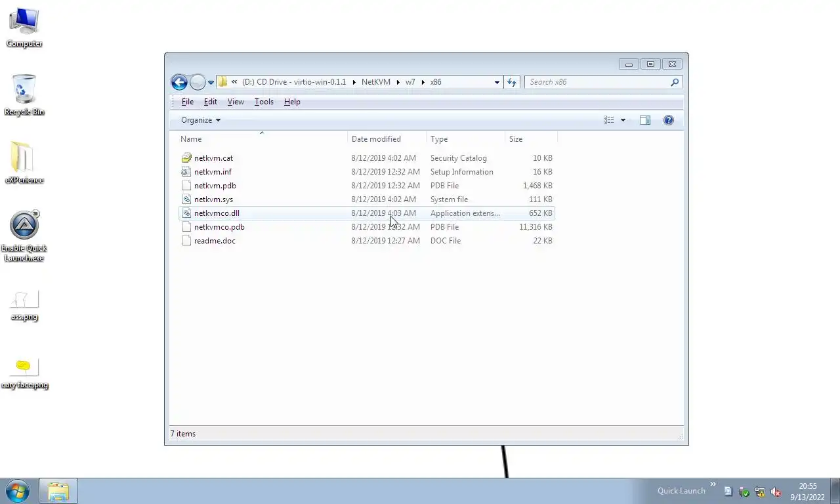The image size is (840, 504).
Task: Expand the Organize dropdown button
Action: pos(201,120)
